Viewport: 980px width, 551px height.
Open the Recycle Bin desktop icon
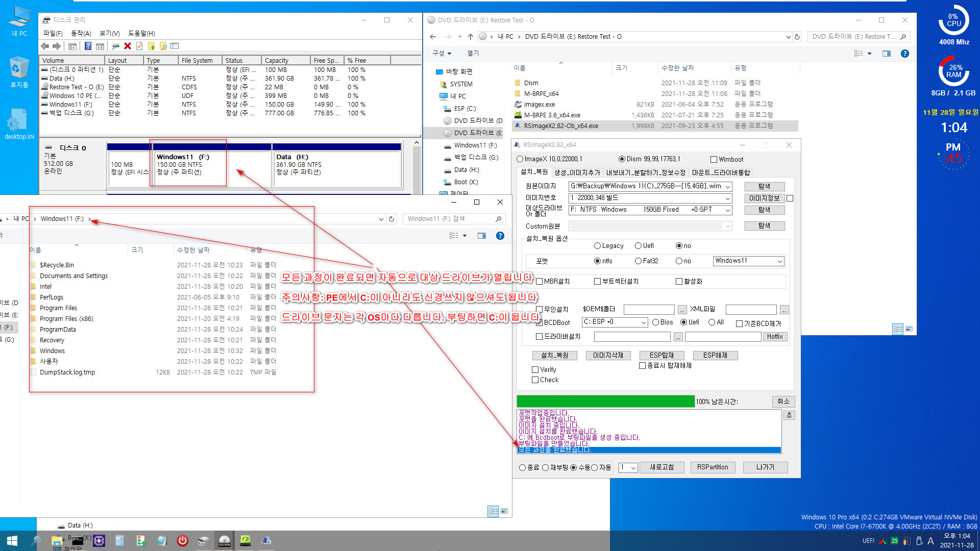pyautogui.click(x=19, y=72)
